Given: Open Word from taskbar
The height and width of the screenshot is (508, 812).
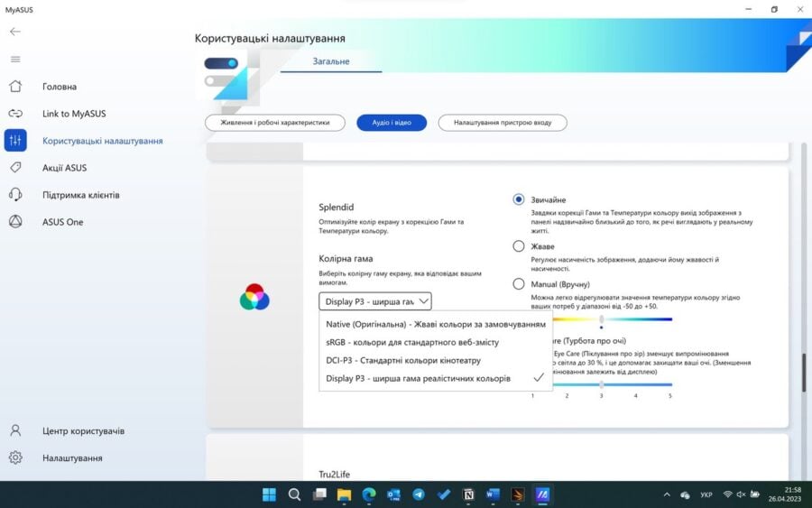Looking at the screenshot, I should (493, 494).
